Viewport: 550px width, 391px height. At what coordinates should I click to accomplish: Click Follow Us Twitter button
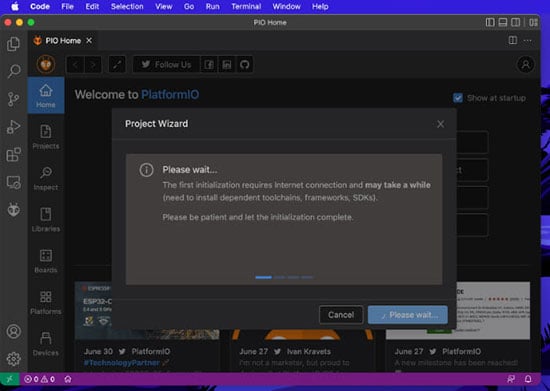166,65
